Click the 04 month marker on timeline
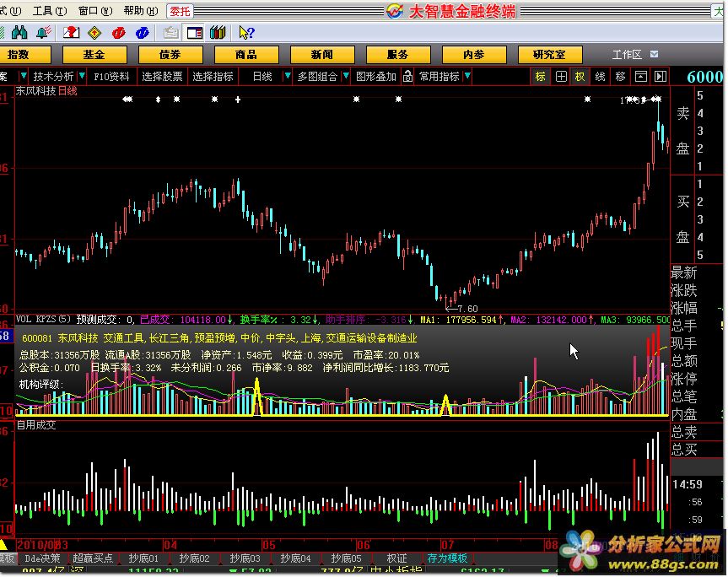Screen dimensions: 728x577 [x=170, y=544]
